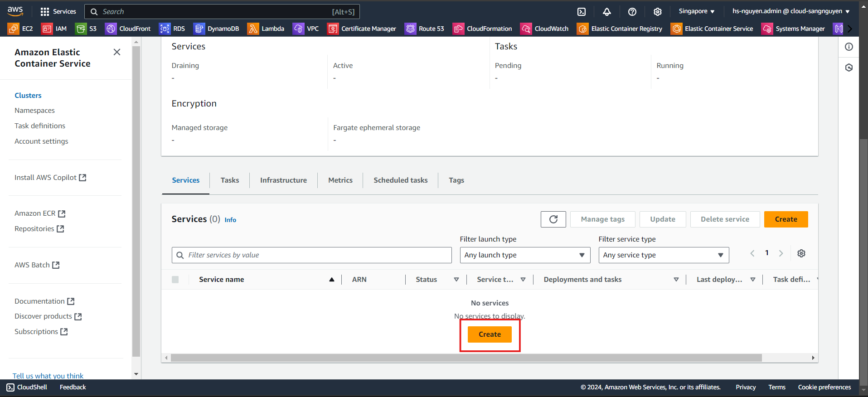Viewport: 868px width, 397px height.
Task: Focus the Filter services by value field
Action: pos(312,255)
